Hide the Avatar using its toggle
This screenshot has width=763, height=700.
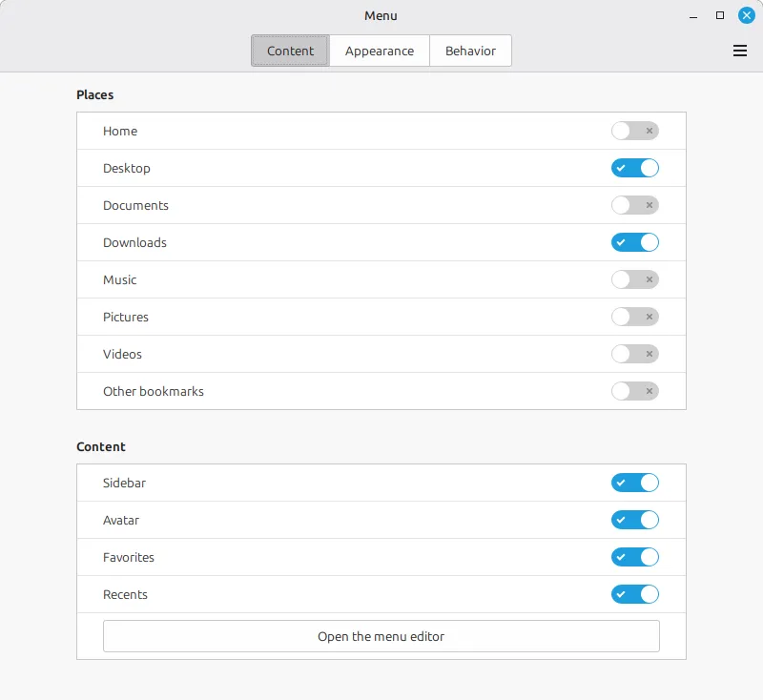coord(635,521)
